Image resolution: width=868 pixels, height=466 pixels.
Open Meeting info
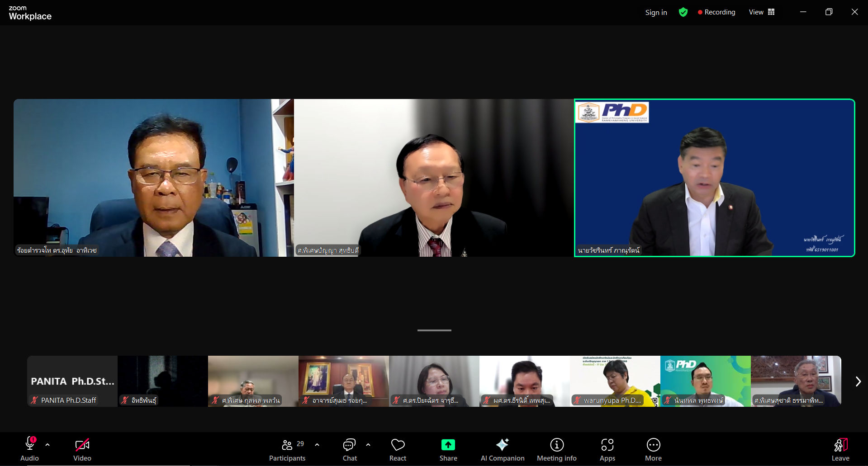pyautogui.click(x=557, y=450)
